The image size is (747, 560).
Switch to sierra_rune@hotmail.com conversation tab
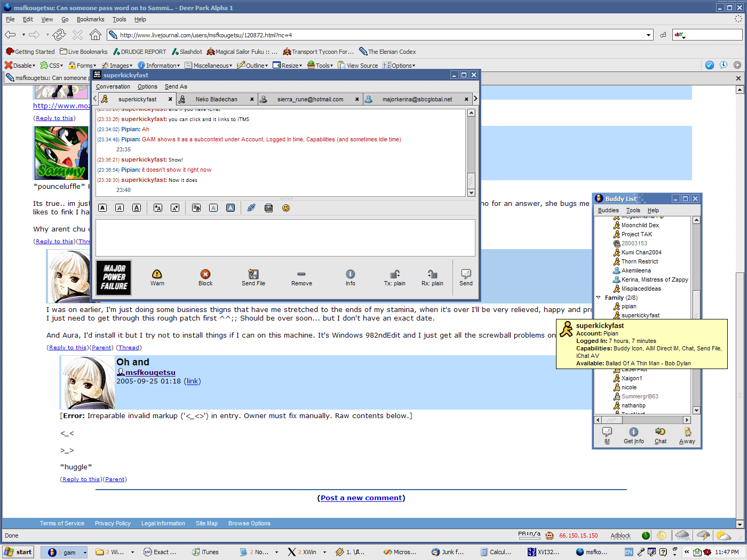click(310, 99)
